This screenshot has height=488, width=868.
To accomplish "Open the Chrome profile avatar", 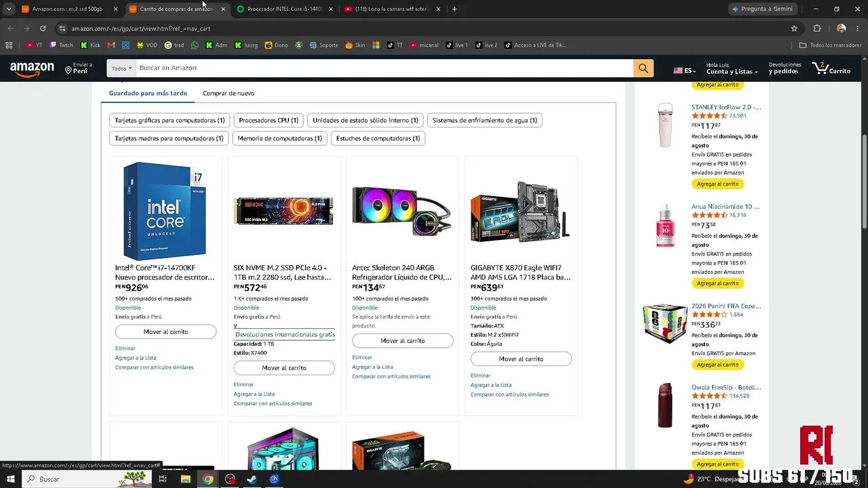I will (841, 28).
